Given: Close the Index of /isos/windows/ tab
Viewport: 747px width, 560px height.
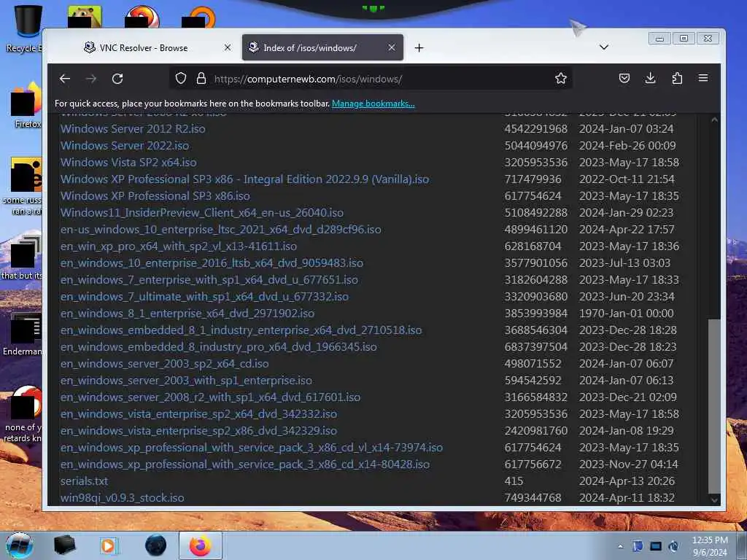Looking at the screenshot, I should pos(392,47).
